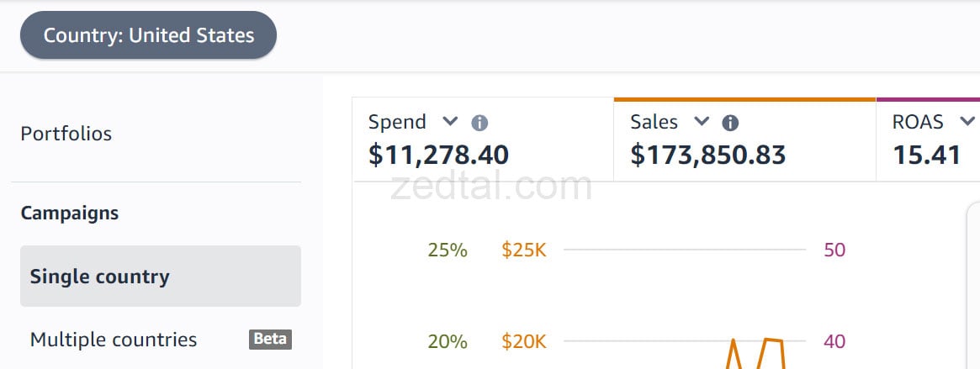Click the Country: United States button

point(148,35)
